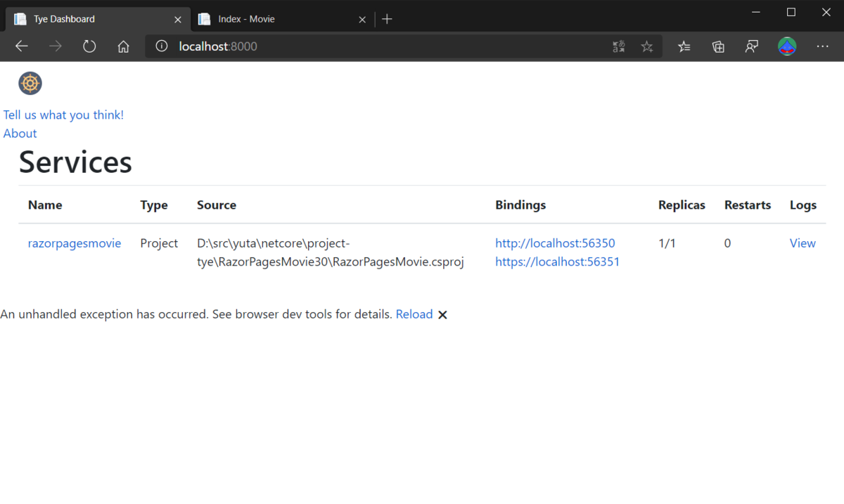Open the user profile avatar
The width and height of the screenshot is (844, 504).
point(787,46)
